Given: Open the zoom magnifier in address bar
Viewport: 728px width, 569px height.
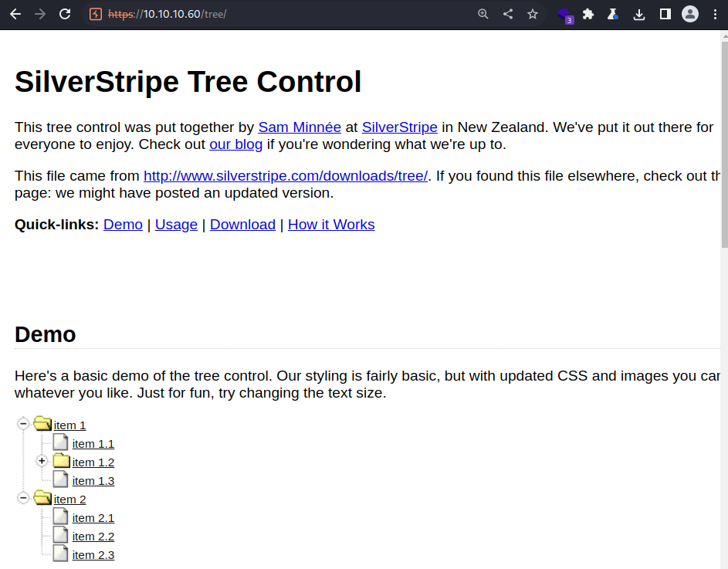Looking at the screenshot, I should pyautogui.click(x=483, y=14).
